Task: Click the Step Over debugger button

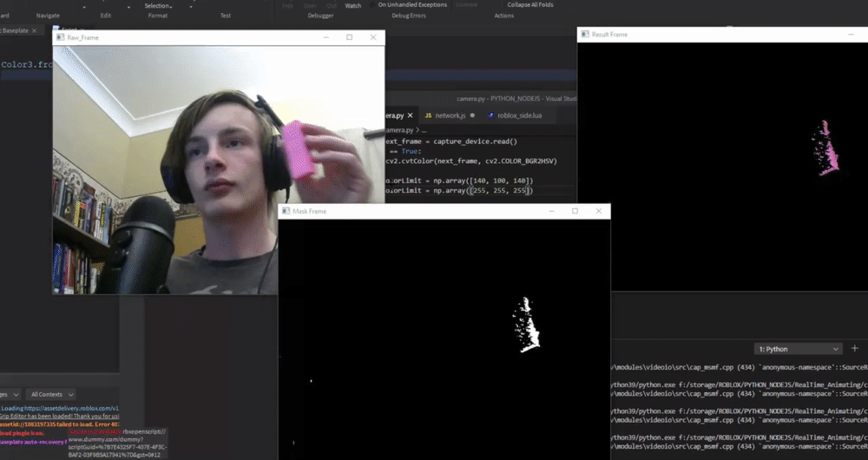Action: click(x=310, y=5)
